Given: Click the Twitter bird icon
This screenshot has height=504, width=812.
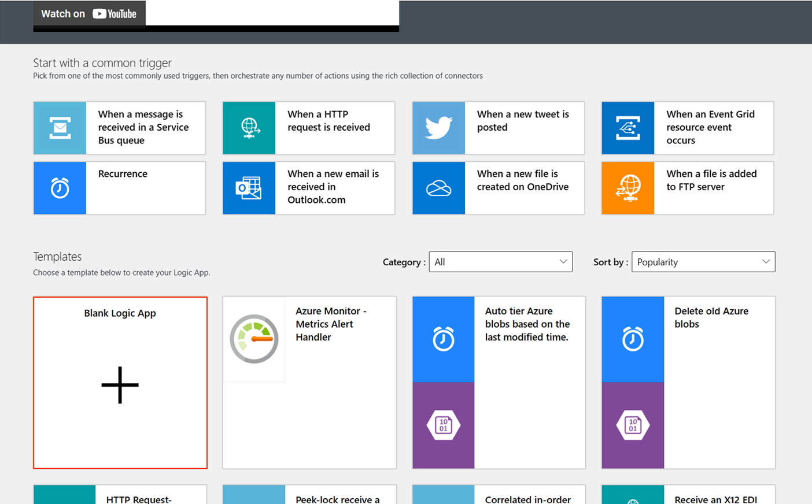Looking at the screenshot, I should coord(439,128).
